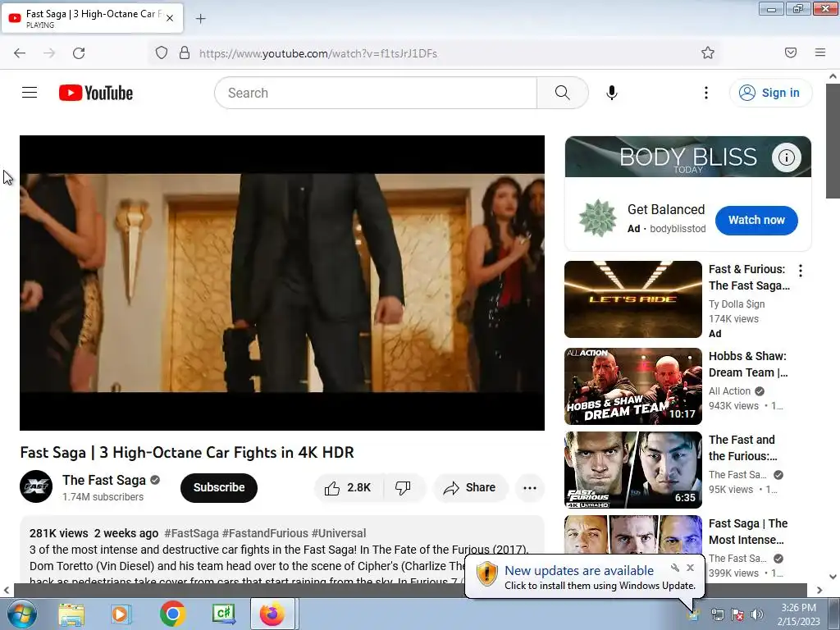Like the video with thumbs up
840x630 pixels.
348,487
